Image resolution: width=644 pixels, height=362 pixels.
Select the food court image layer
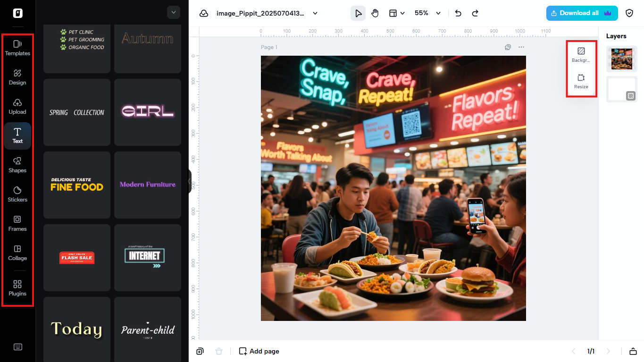(x=621, y=59)
